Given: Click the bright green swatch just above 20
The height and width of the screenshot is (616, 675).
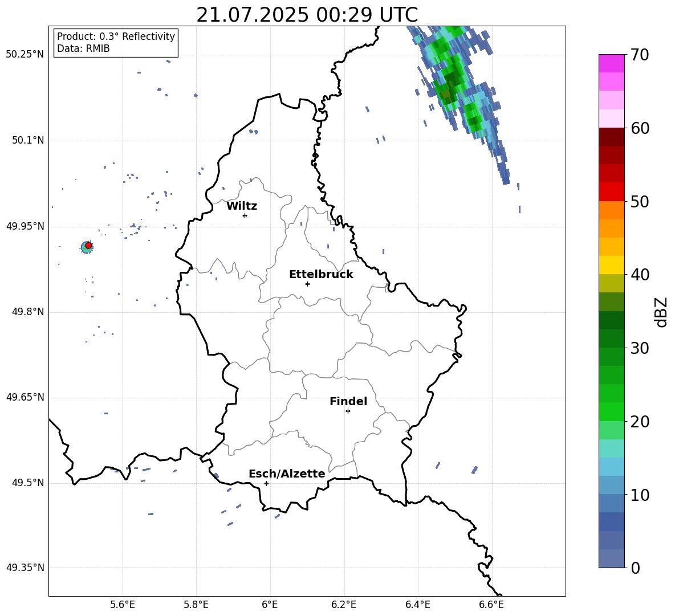Looking at the screenshot, I should pos(611,411).
